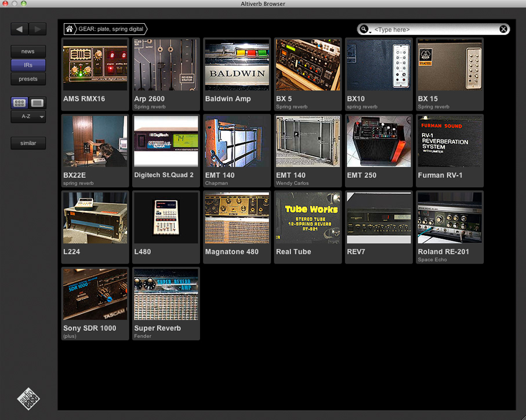Go back with the left arrow button
Viewport: 526px width, 420px height.
[20, 29]
